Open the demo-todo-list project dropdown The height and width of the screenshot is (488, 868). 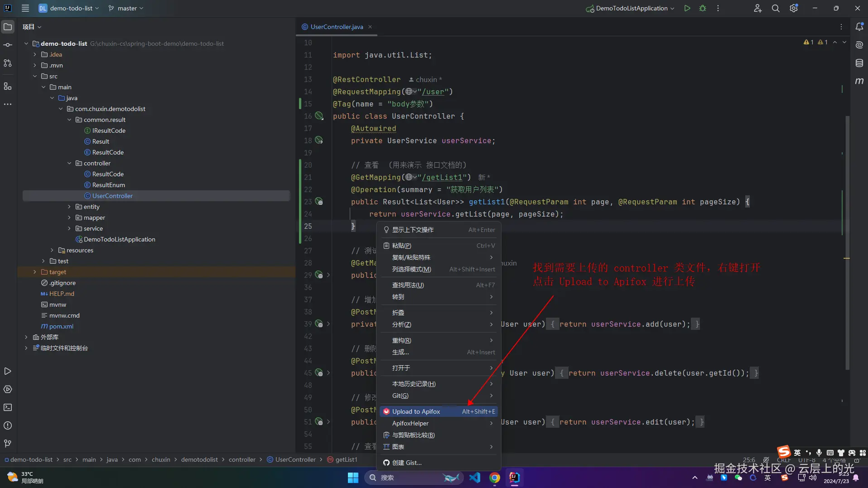pyautogui.click(x=69, y=8)
